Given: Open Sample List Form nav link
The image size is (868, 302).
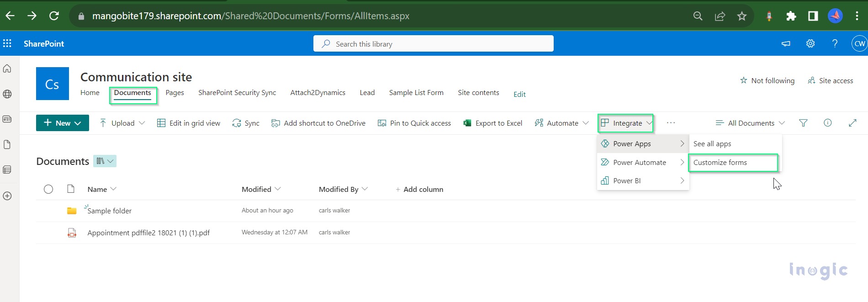Looking at the screenshot, I should 416,92.
